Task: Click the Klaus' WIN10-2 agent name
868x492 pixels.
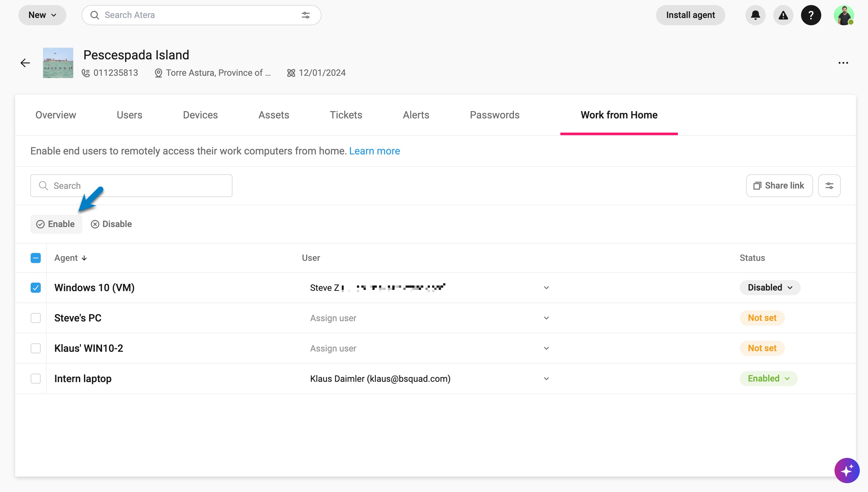Action: pos(89,348)
